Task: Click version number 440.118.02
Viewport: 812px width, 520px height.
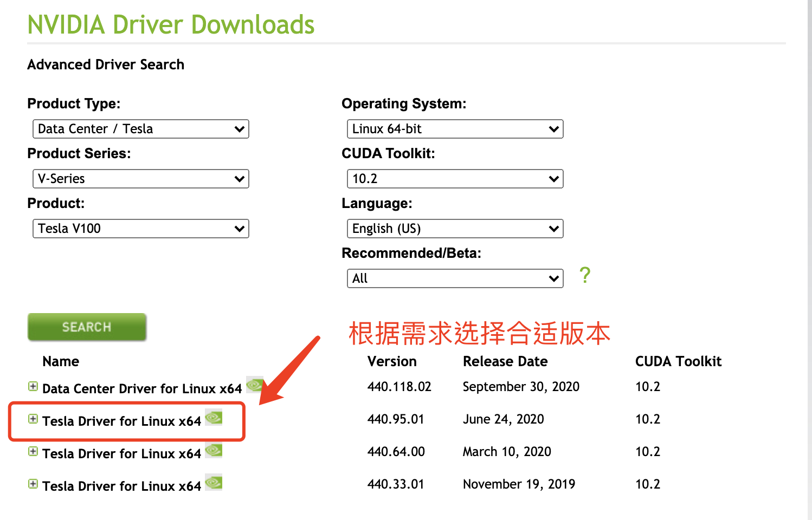Action: click(399, 387)
